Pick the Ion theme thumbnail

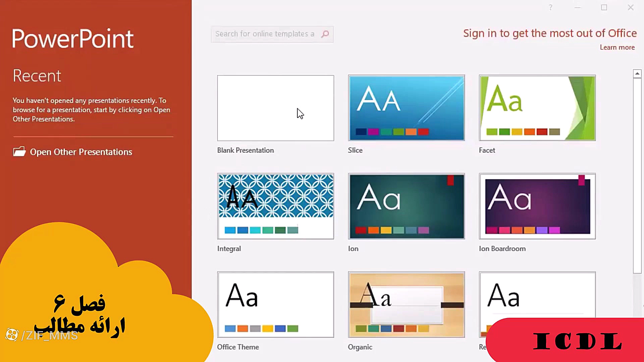407,206
